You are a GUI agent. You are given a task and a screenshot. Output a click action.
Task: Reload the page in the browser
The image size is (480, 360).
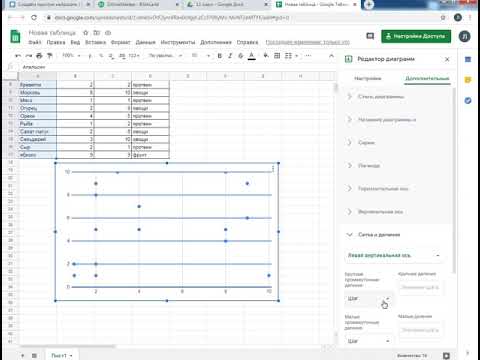pyautogui.click(x=34, y=17)
